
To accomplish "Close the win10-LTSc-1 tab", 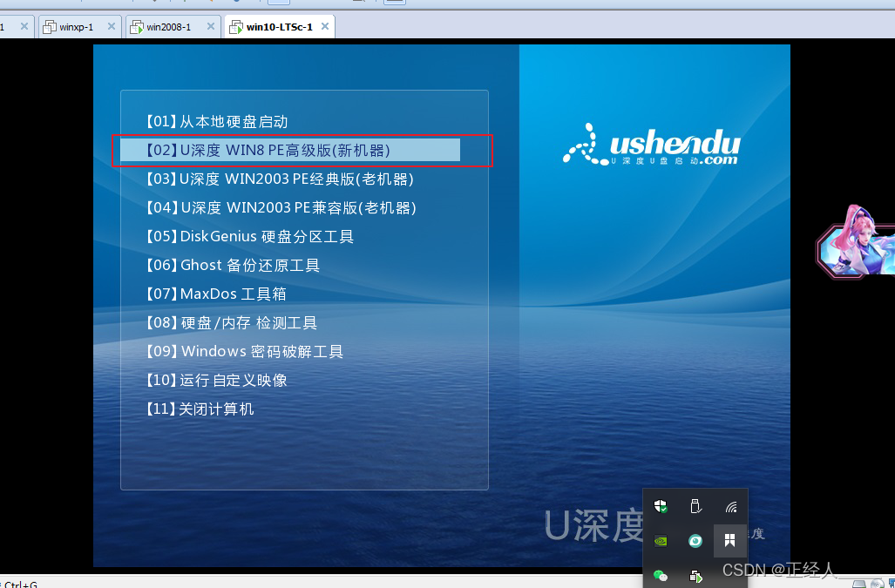I will tap(325, 26).
